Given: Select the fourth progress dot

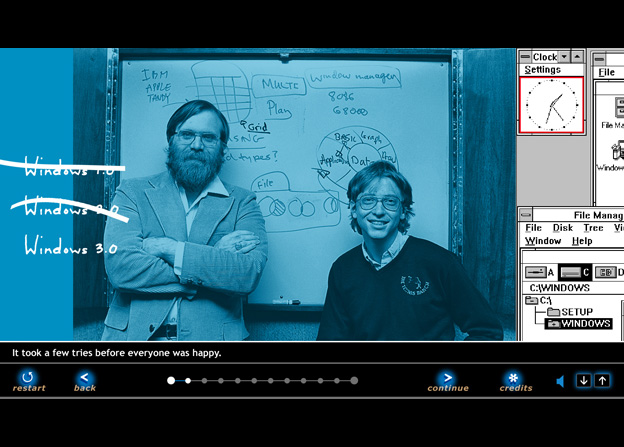Looking at the screenshot, I should 221,381.
